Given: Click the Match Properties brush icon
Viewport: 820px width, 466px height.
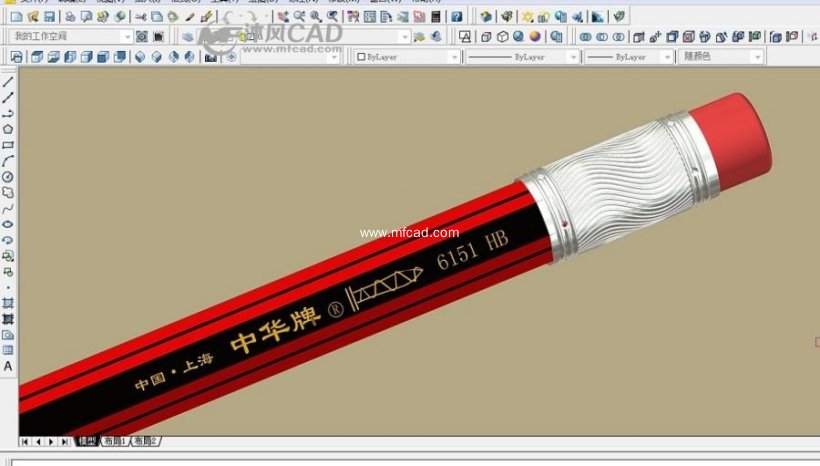Looking at the screenshot, I should click(190, 17).
